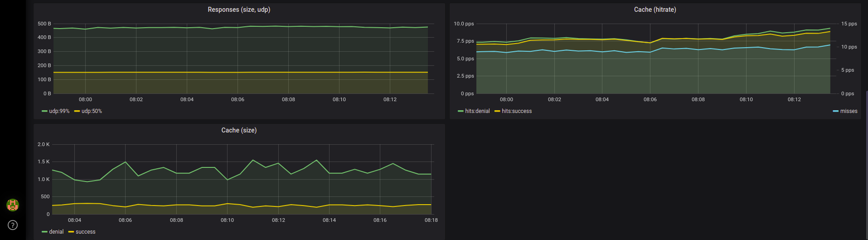Click the vertical scrollbar on the right edge
This screenshot has width=868, height=240.
pos(866,166)
